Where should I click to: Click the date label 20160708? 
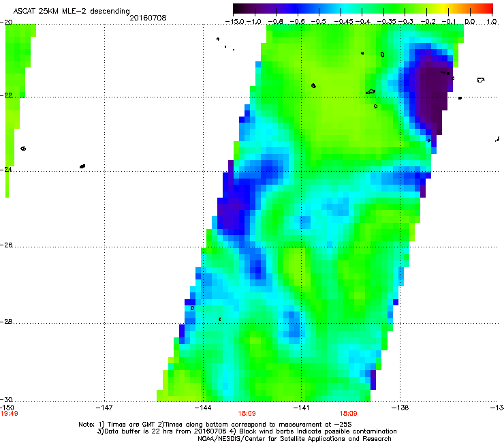[x=148, y=18]
